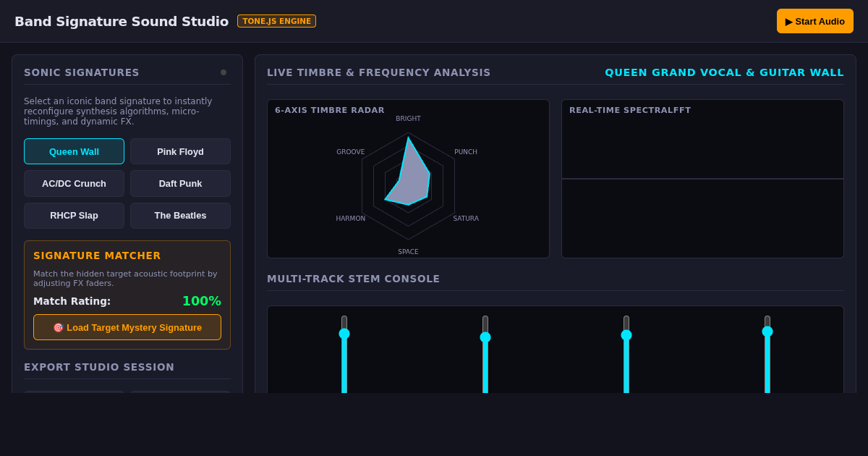
Task: Click the BRIGHT radar axis label
Action: pos(408,119)
